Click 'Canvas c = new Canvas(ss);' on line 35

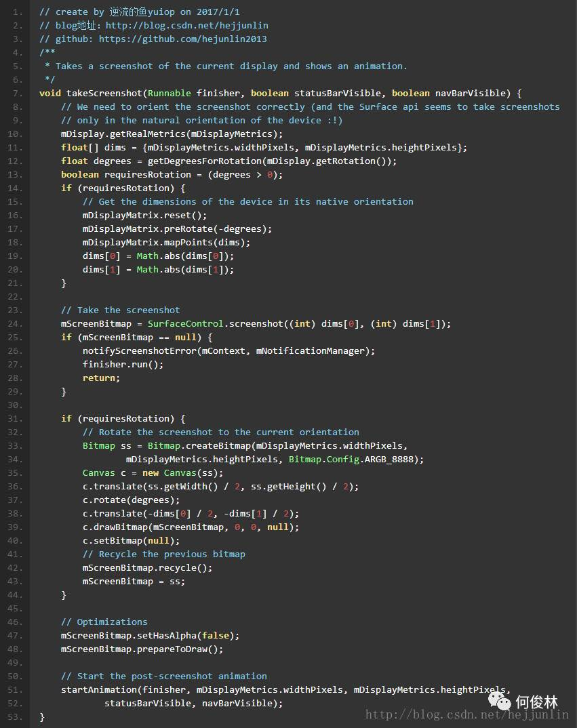153,473
